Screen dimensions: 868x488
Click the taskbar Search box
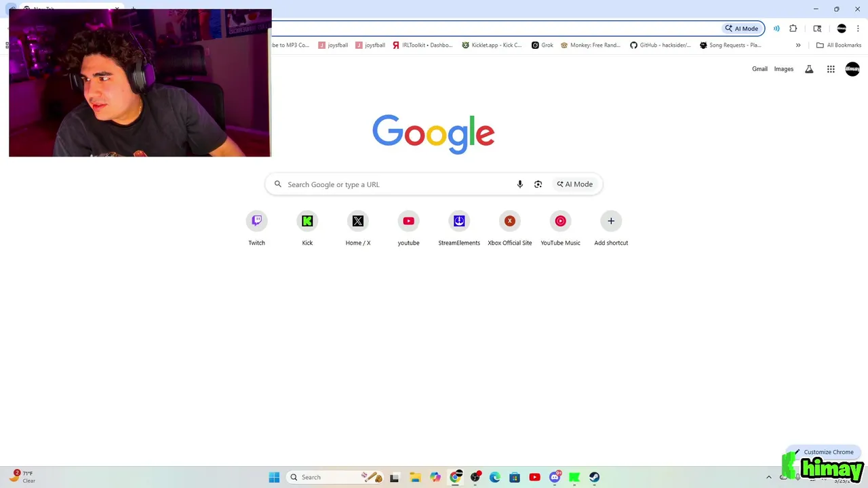click(336, 477)
